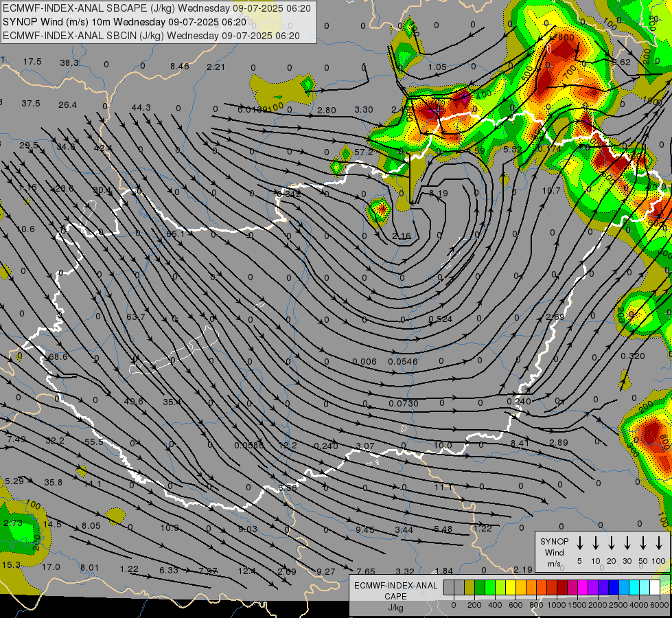Pick the golden amber swatch in CAPE legend
The width and height of the screenshot is (672, 618).
(521, 588)
